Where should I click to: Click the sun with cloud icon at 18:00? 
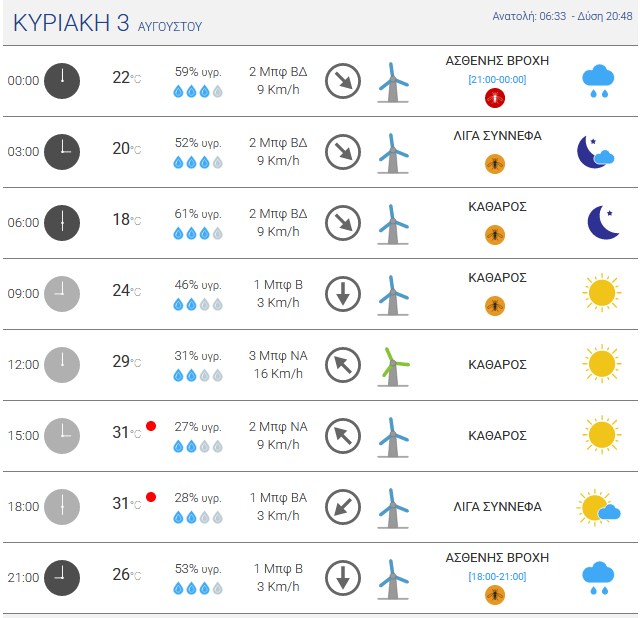tap(598, 507)
